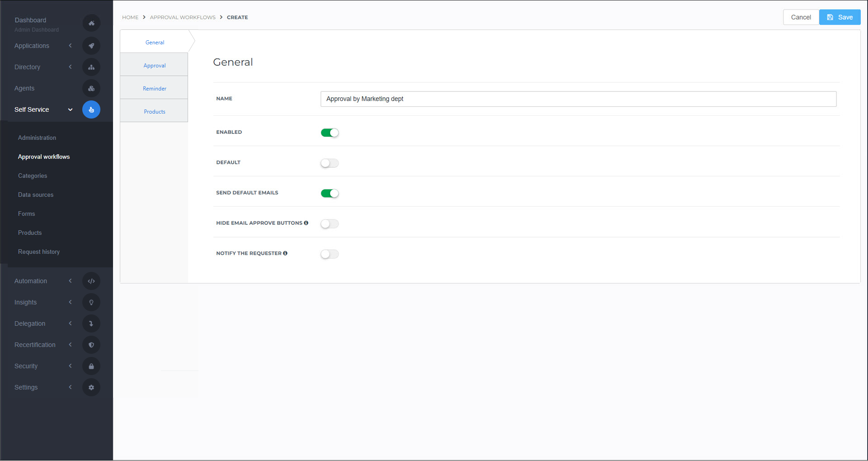The image size is (868, 461).
Task: Disable the Enabled toggle
Action: pos(330,132)
